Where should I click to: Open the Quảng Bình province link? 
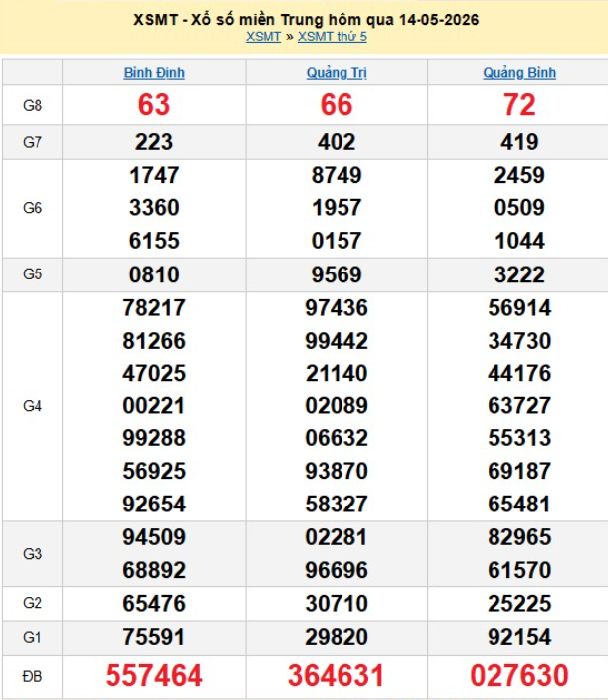point(519,73)
